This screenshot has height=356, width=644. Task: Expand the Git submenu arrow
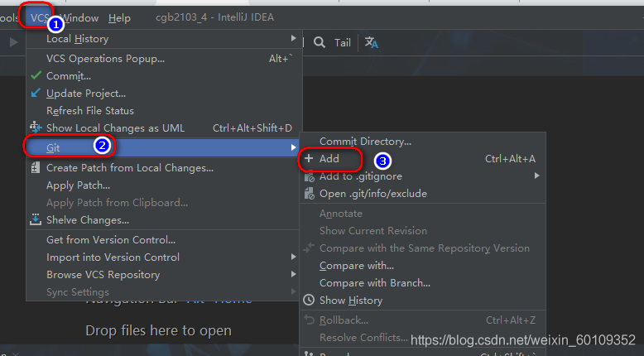pos(293,147)
